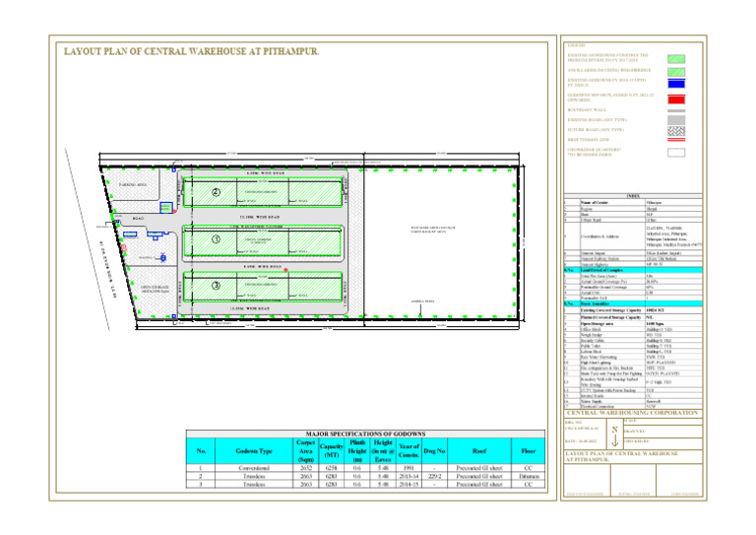This screenshot has width=756, height=535.
Task: Click the road label below godown 3
Action: click(249, 308)
